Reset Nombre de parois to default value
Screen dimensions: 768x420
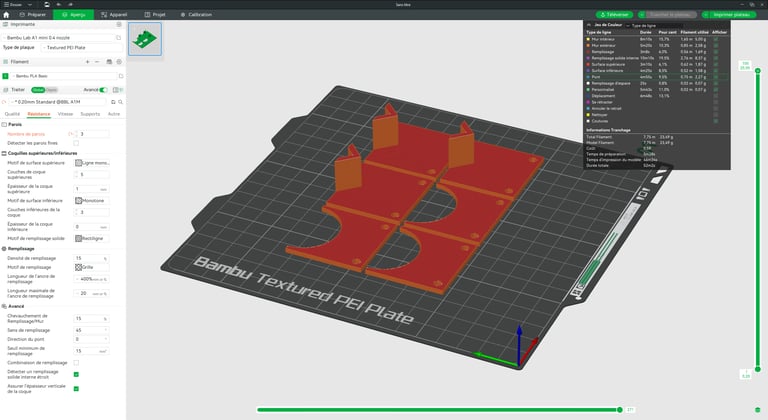[71, 134]
